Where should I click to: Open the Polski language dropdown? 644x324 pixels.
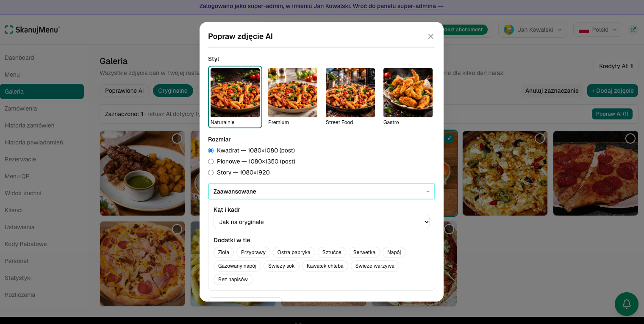pyautogui.click(x=598, y=30)
